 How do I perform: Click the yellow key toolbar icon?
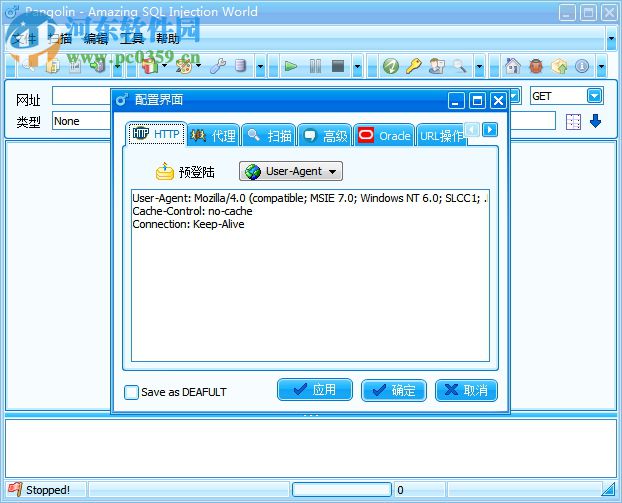tap(413, 66)
